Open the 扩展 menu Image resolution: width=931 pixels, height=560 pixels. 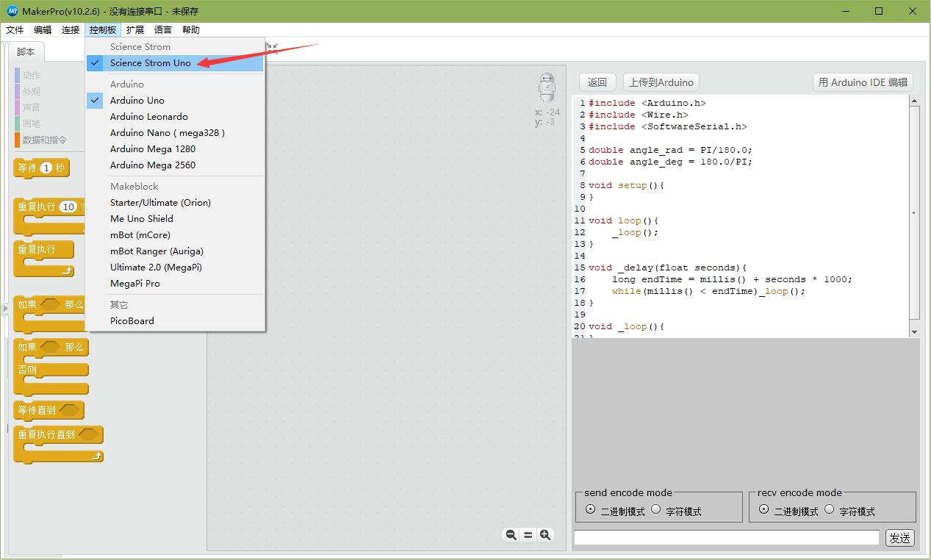(135, 30)
